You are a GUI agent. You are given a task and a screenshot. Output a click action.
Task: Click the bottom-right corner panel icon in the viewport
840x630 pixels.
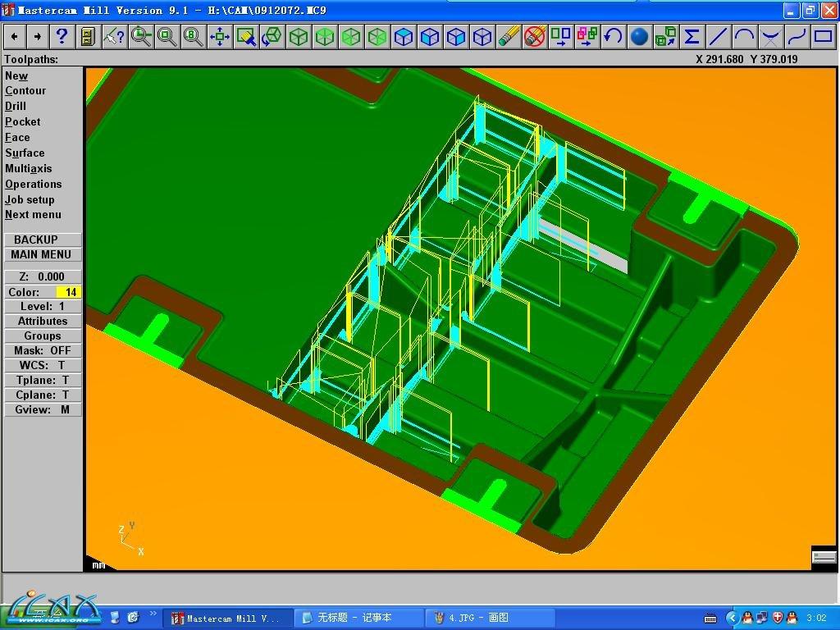click(x=824, y=557)
